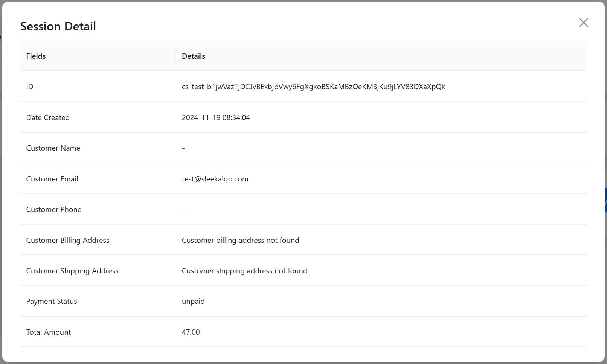Click the ID field label
607x364 pixels.
(x=30, y=87)
